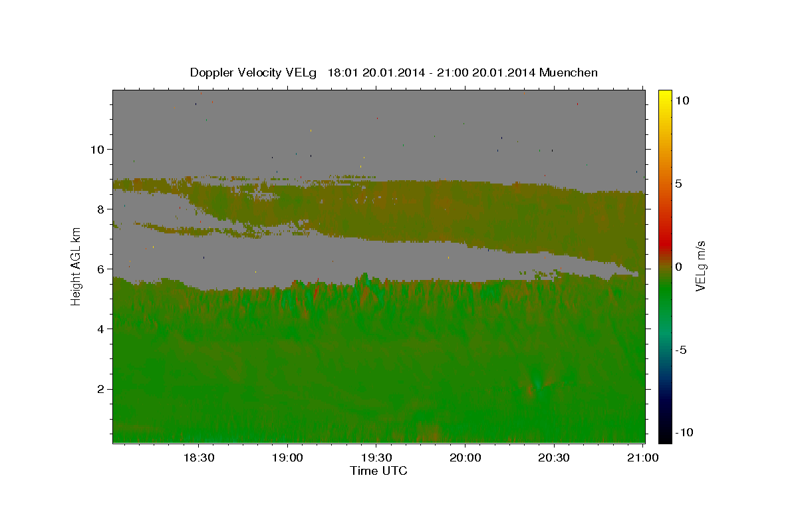Image resolution: width=798 pixels, height=532 pixels.
Task: Click the height tick label 2
Action: pyautogui.click(x=102, y=388)
